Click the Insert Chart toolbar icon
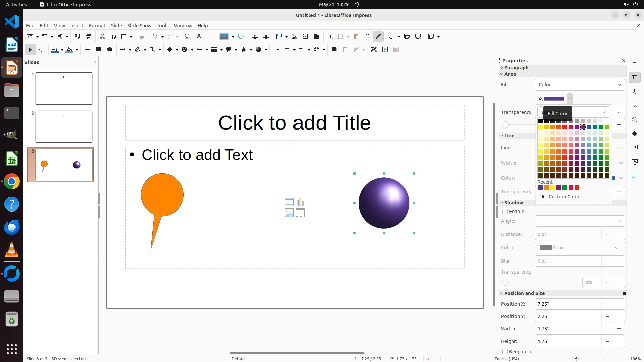Viewport: 644px width, 362px height. tap(317, 37)
